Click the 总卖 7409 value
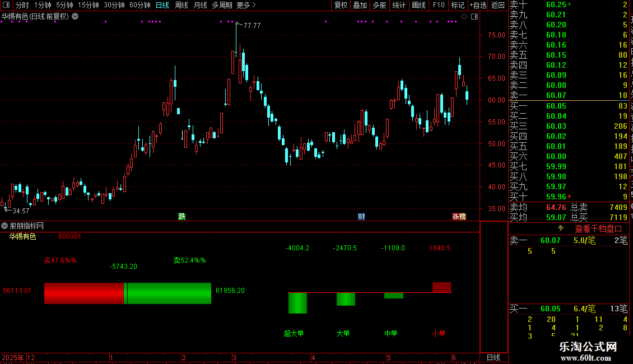This screenshot has height=364, width=633. tap(618, 207)
